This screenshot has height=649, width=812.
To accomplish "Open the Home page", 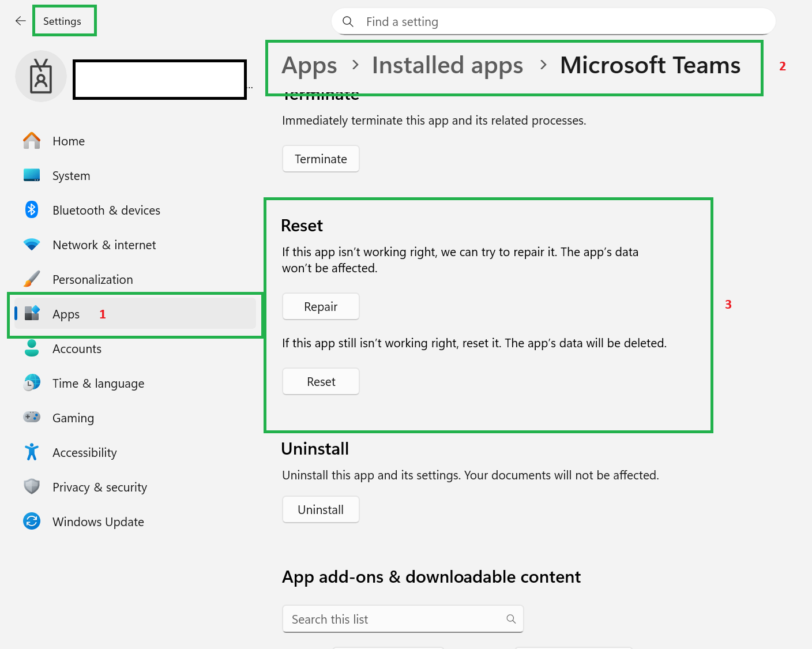I will [135, 141].
